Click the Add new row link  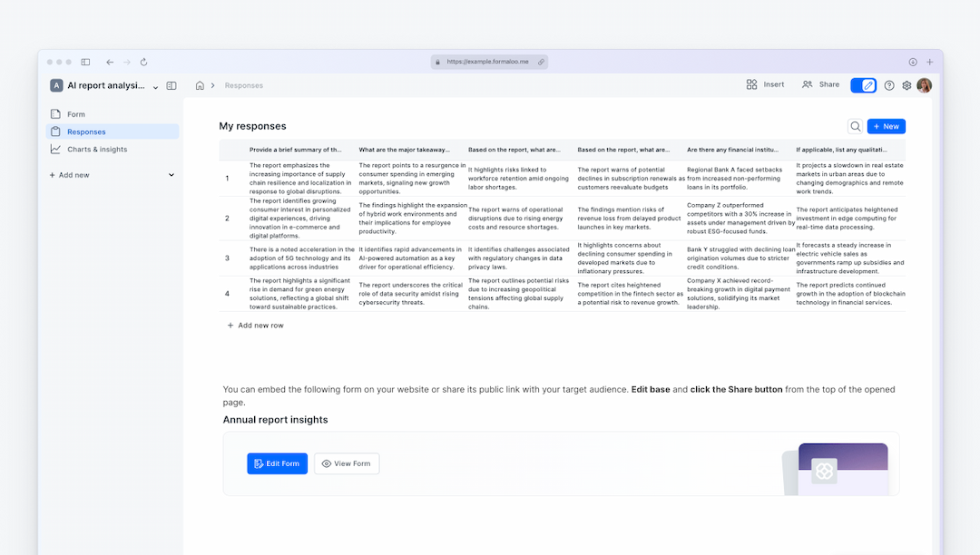(257, 325)
